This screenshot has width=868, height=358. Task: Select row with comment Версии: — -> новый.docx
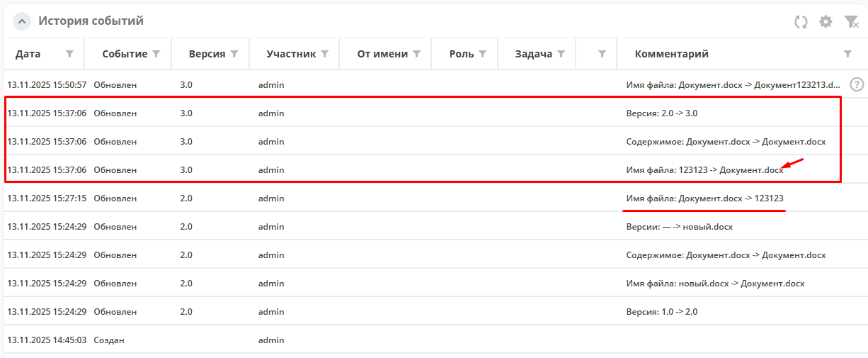click(x=679, y=227)
